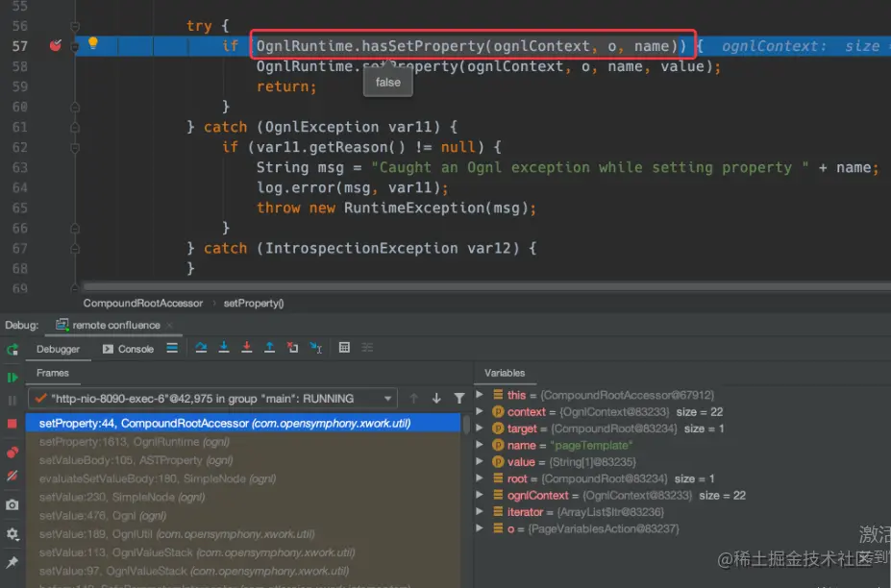Click setProperty() in the breadcrumb
Screen dimensions: 891x588
254,303
